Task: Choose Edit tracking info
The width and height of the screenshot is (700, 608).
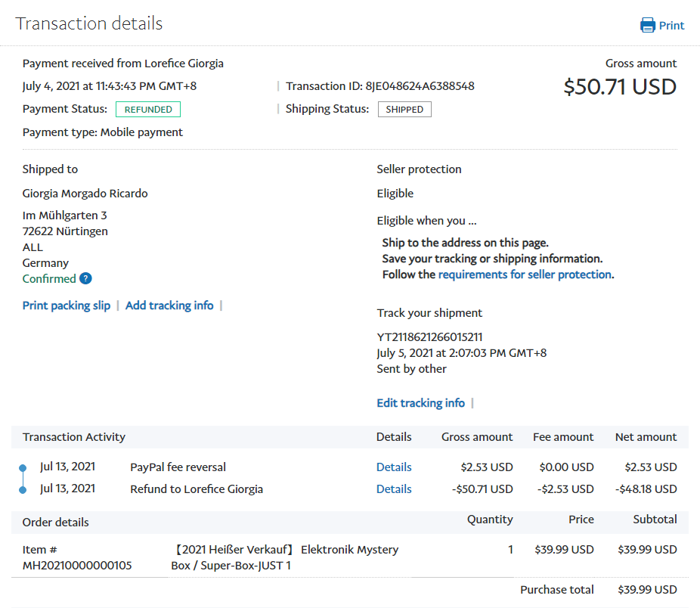Action: click(x=420, y=403)
